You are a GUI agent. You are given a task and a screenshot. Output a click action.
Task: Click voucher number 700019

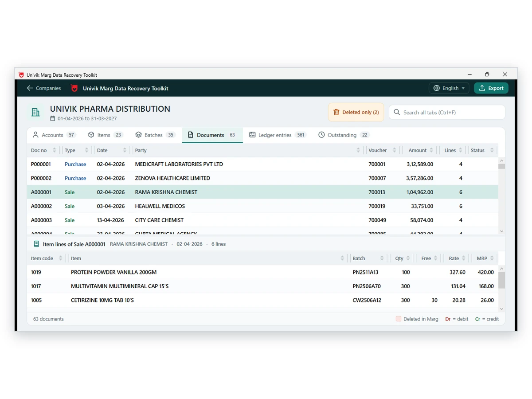pyautogui.click(x=377, y=206)
